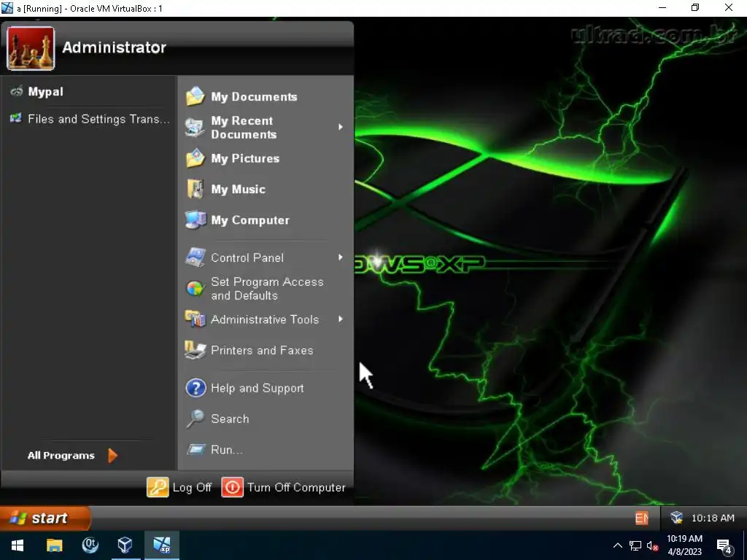Select the running XP VM taskbar icon

[x=161, y=545]
